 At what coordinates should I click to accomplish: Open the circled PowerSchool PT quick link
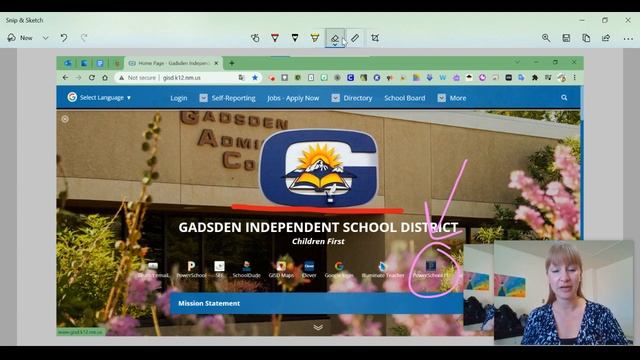pos(431,270)
